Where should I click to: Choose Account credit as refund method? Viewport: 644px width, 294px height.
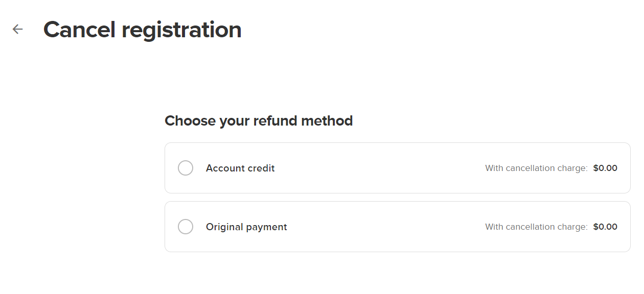pos(186,168)
